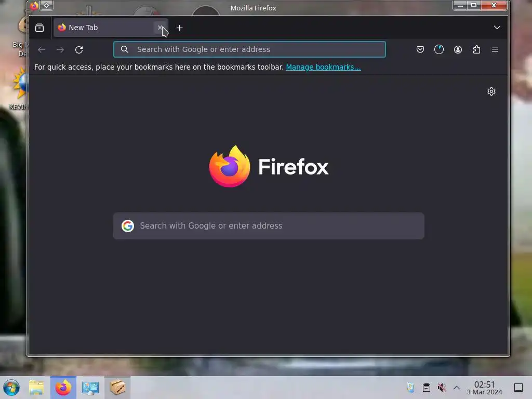Screen dimensions: 532x399
Task: Open the Extensions puzzle-piece menu
Action: pyautogui.click(x=476, y=49)
